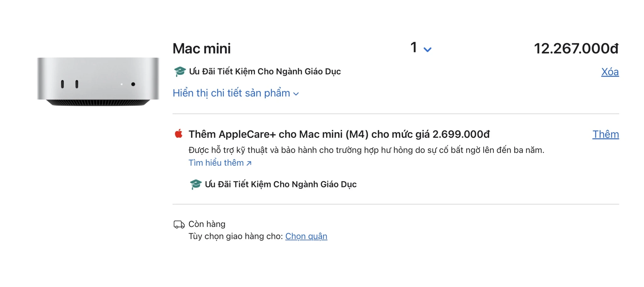The width and height of the screenshot is (644, 287).
Task: Click the Ưu Đãi Giáo Dục label under Mac mini
Action: (265, 72)
